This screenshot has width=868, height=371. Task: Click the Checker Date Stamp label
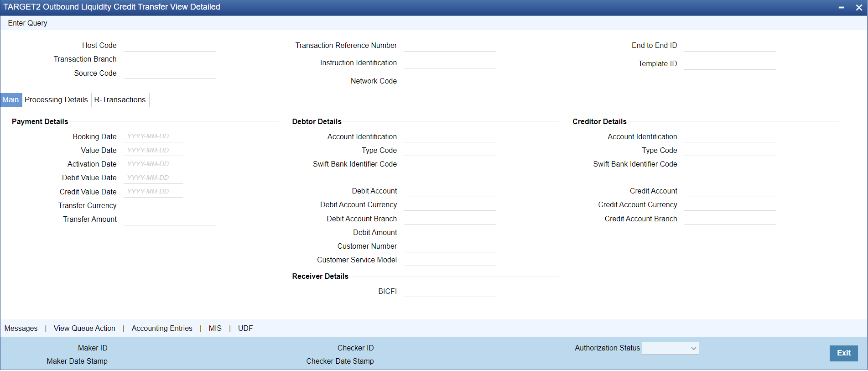(340, 361)
